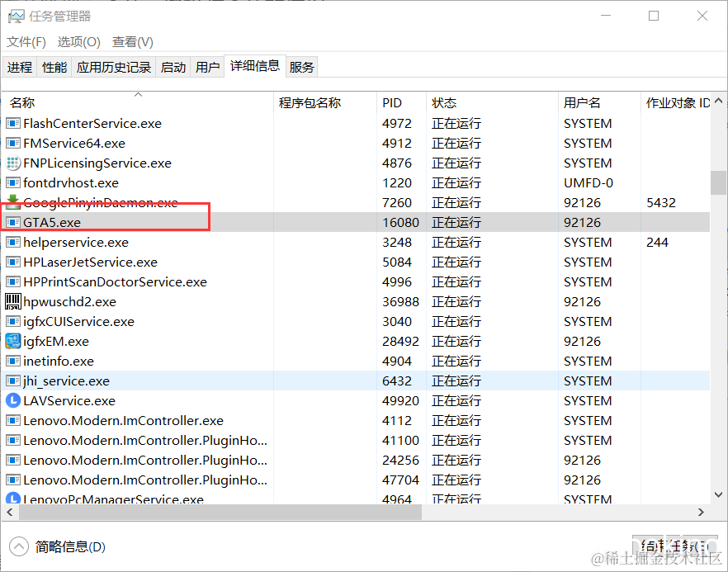Minimize the Task Manager window

click(606, 16)
